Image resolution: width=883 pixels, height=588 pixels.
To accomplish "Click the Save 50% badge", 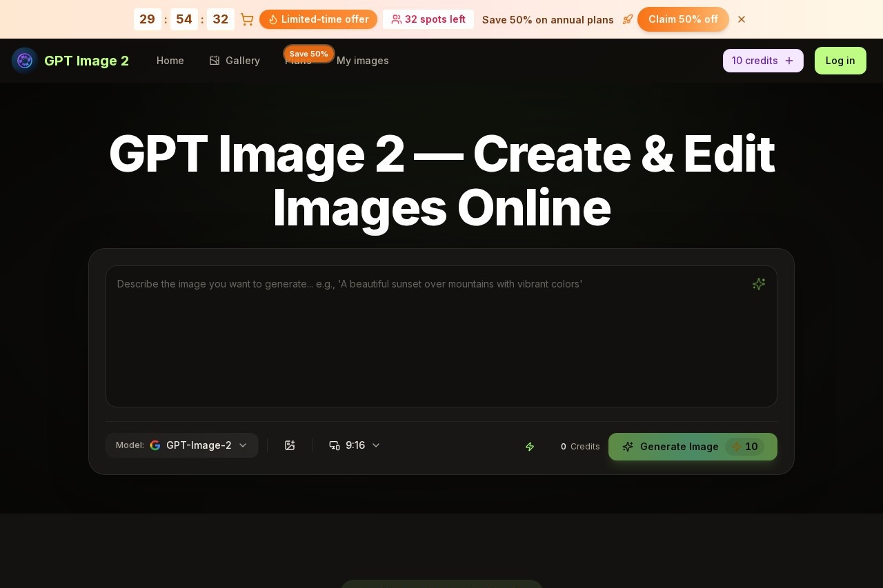I will tap(309, 54).
